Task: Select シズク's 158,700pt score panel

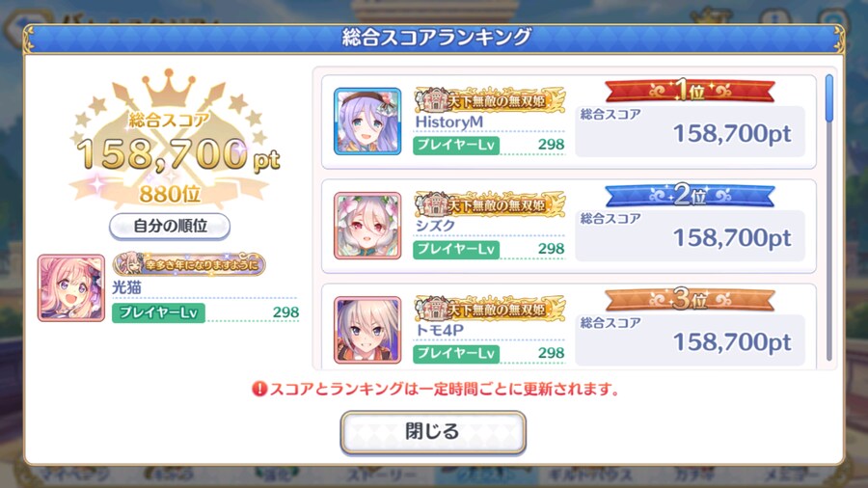Action: point(690,235)
